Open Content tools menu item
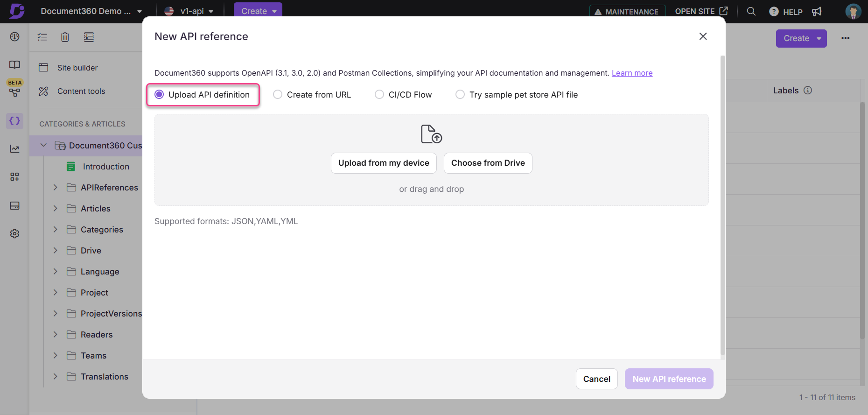 (x=81, y=91)
